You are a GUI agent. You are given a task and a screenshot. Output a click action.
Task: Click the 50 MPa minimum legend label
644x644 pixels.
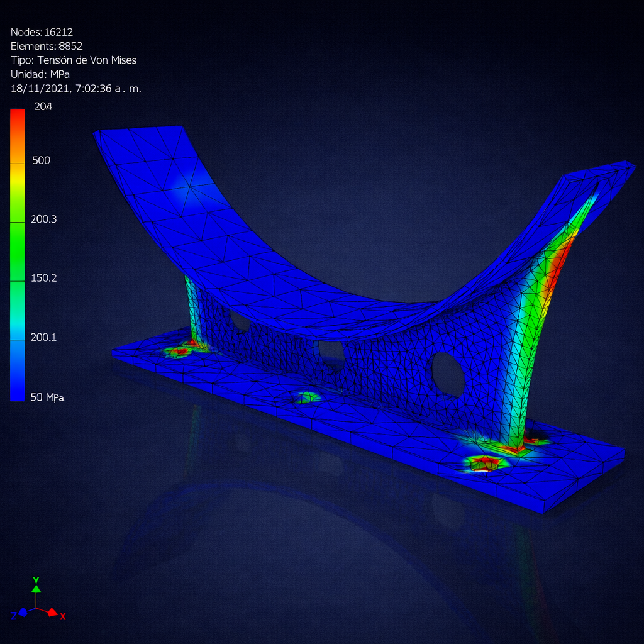pyautogui.click(x=47, y=397)
